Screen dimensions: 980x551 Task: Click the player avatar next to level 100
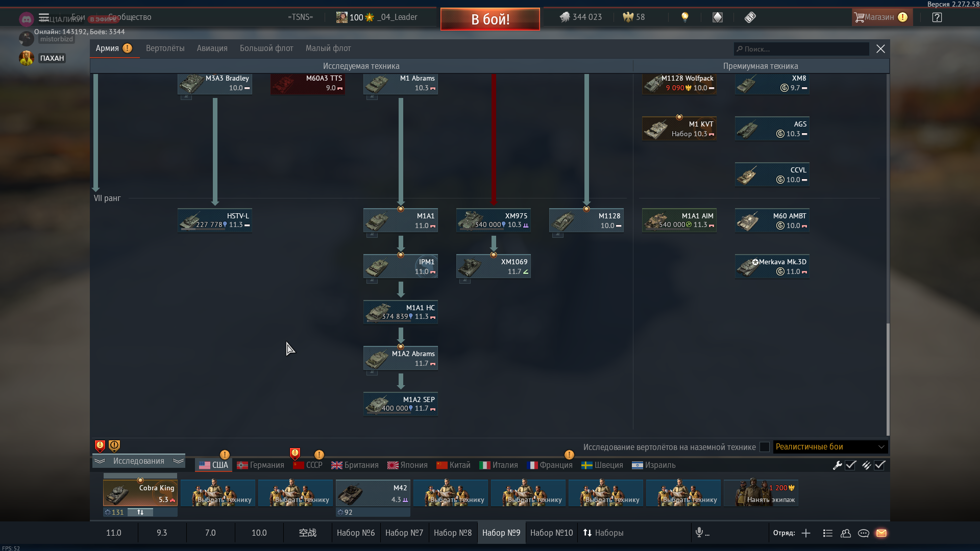tap(341, 17)
